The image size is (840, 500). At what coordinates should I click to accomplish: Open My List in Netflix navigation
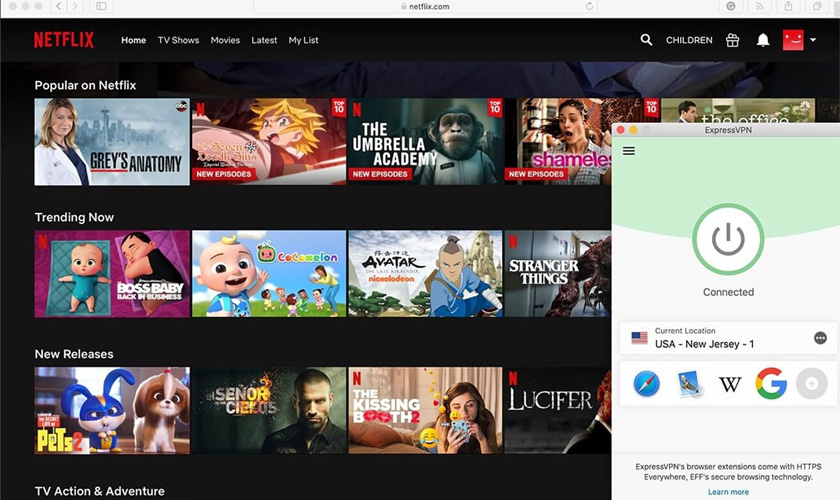(x=303, y=40)
